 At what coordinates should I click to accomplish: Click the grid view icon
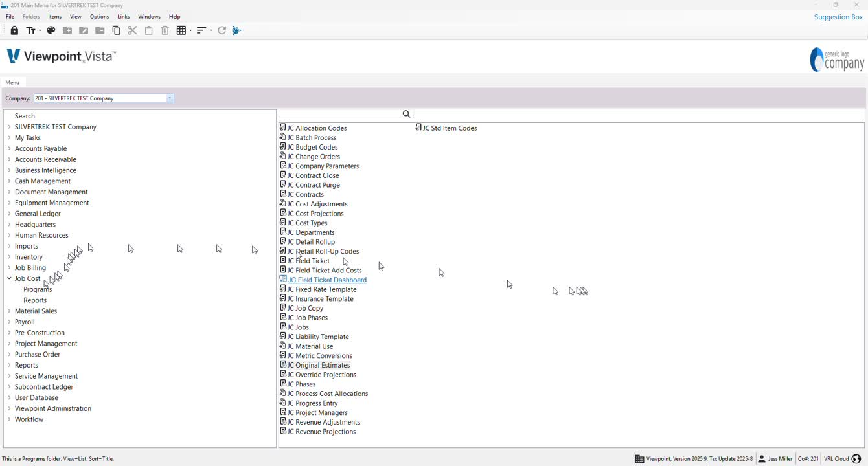[181, 30]
